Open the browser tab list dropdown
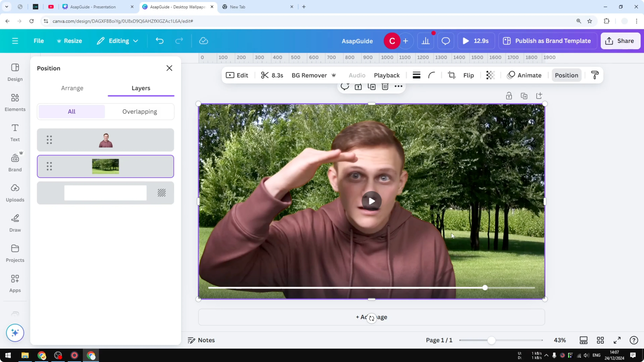Image resolution: width=644 pixels, height=362 pixels. [x=7, y=7]
